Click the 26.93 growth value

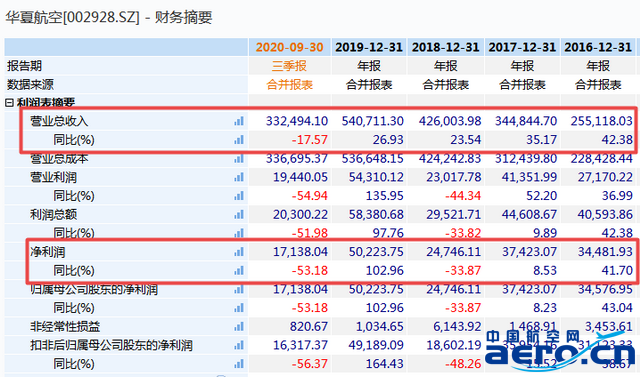click(388, 140)
